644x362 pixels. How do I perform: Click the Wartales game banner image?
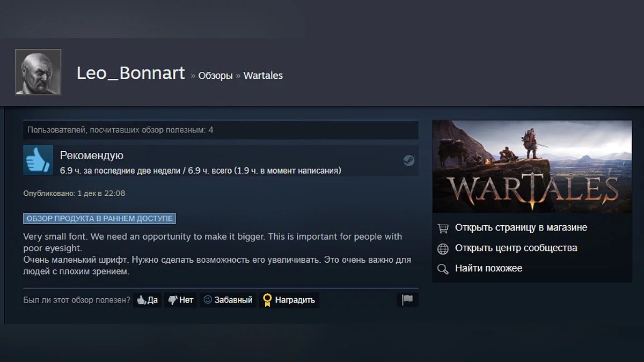(x=532, y=166)
